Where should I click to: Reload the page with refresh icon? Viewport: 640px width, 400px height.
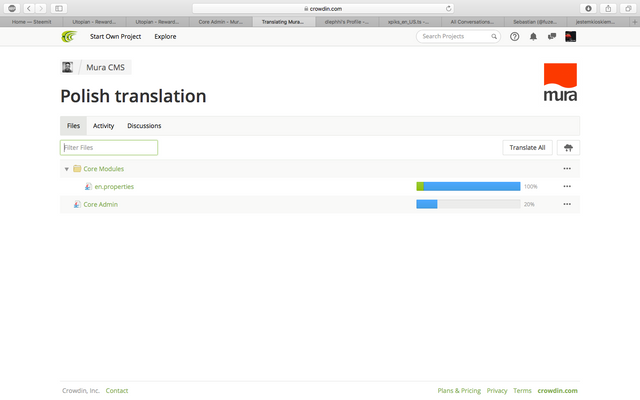pos(448,9)
